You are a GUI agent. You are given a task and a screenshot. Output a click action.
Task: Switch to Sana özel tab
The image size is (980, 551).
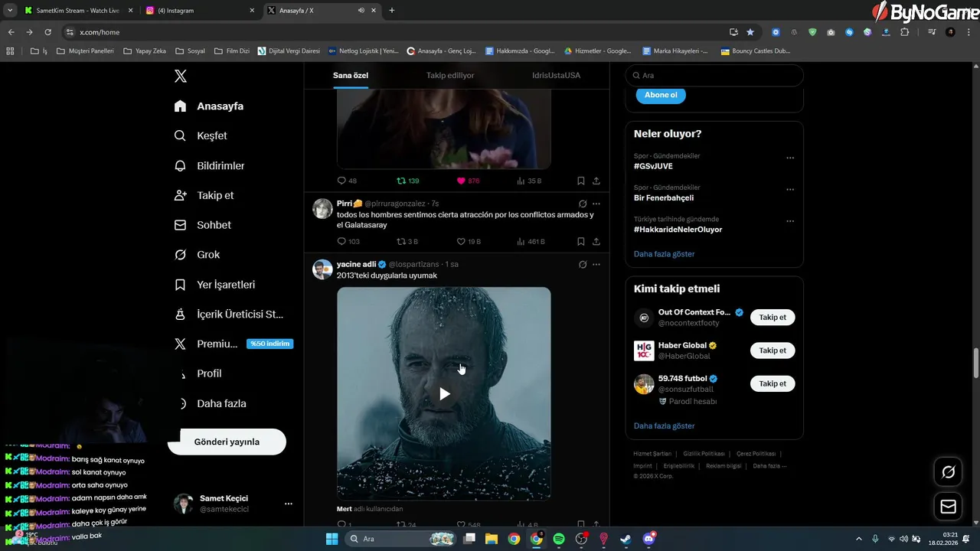351,75
